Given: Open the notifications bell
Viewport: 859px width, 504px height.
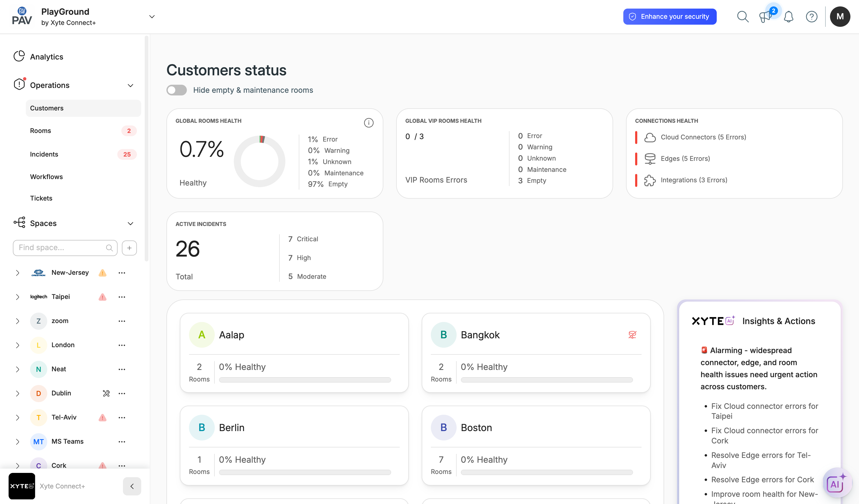Looking at the screenshot, I should tap(788, 16).
